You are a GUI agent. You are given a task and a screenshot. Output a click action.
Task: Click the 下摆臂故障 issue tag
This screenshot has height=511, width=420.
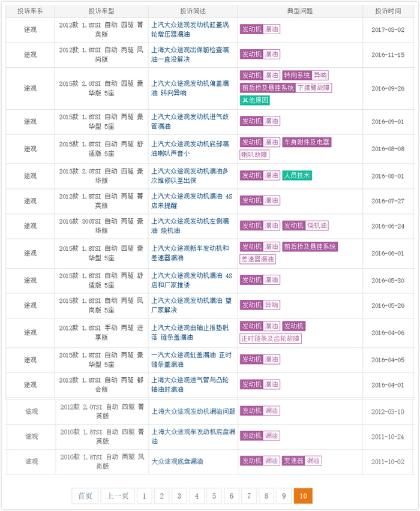[313, 88]
